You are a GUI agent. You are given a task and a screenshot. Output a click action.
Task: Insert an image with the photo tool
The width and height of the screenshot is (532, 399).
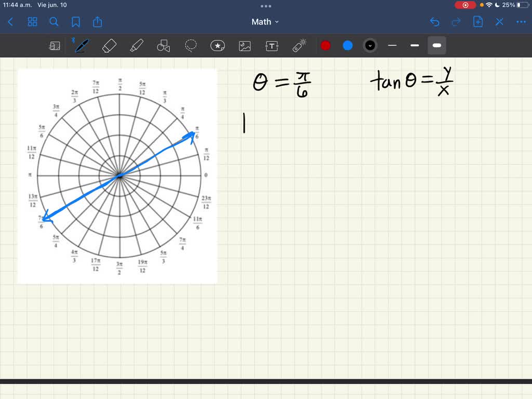(244, 46)
